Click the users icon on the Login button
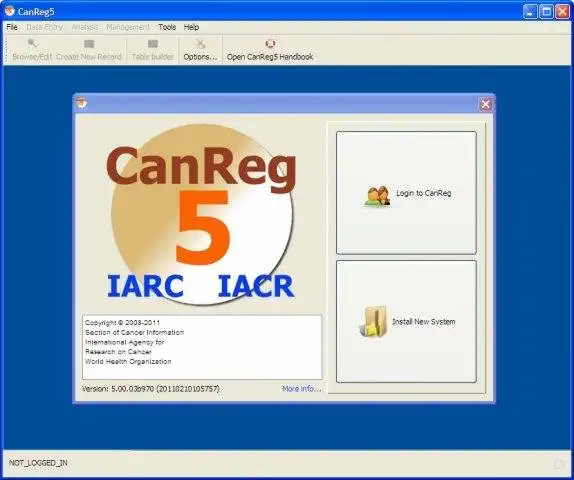Image resolution: width=574 pixels, height=480 pixels. pyautogui.click(x=377, y=196)
